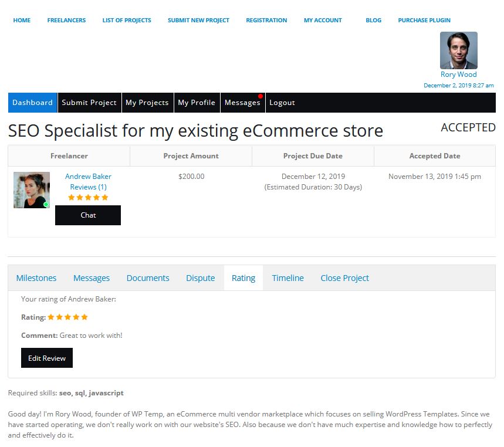Click the Estimated Duration: 30 Days text
This screenshot has width=504, height=447.
tap(313, 187)
